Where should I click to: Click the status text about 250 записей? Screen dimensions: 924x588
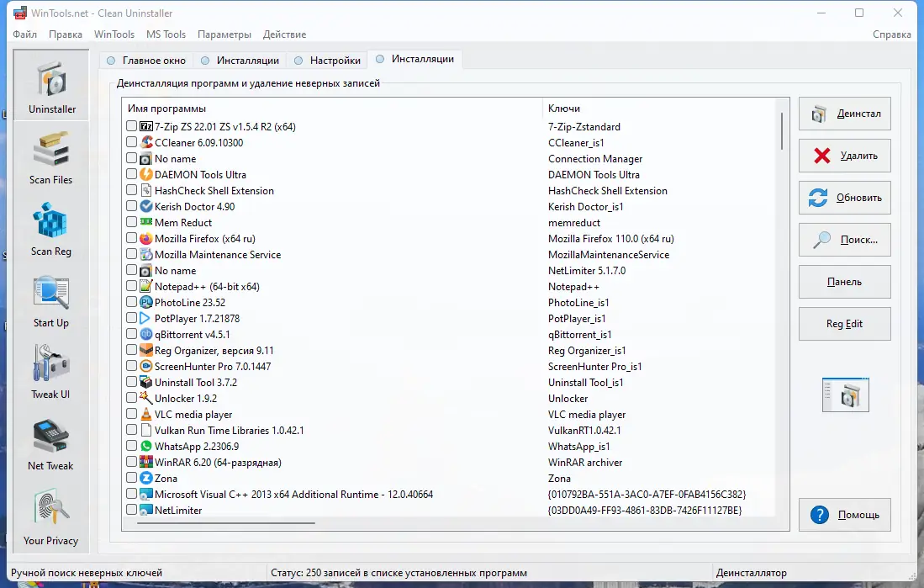[399, 573]
